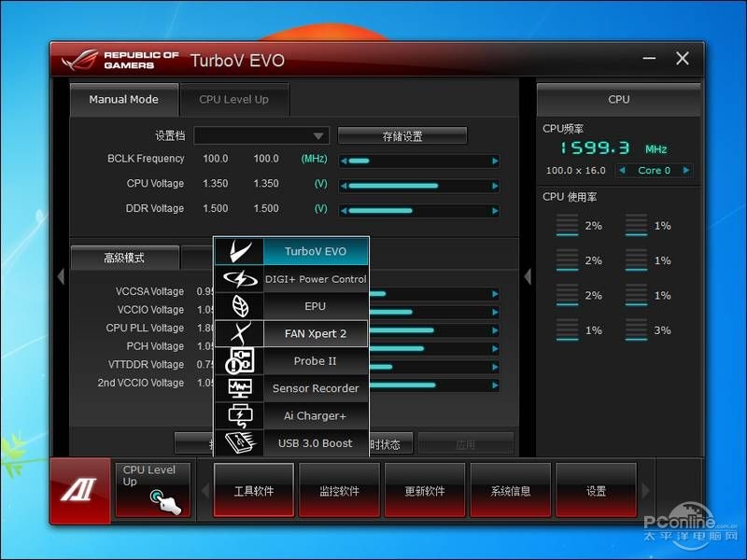Decrease BCLK Frequency with left arrow
The width and height of the screenshot is (747, 560).
tap(344, 161)
